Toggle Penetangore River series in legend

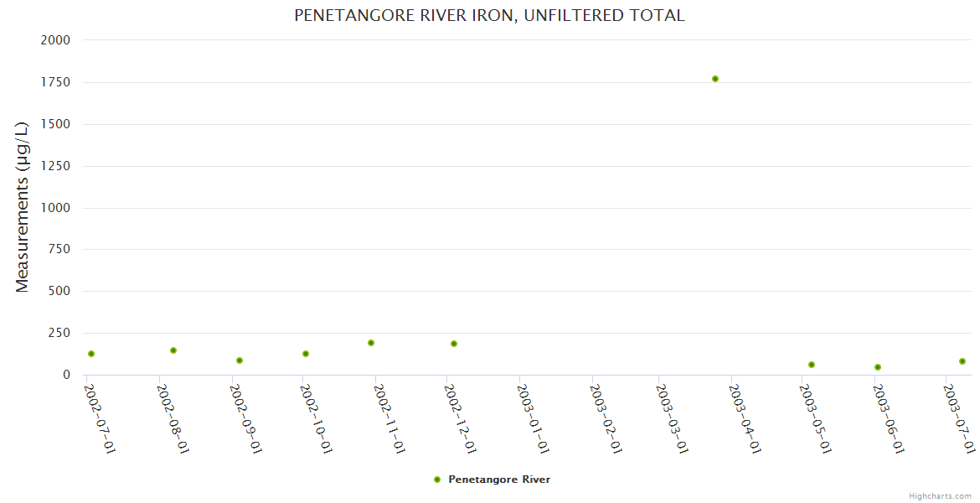coord(499,480)
